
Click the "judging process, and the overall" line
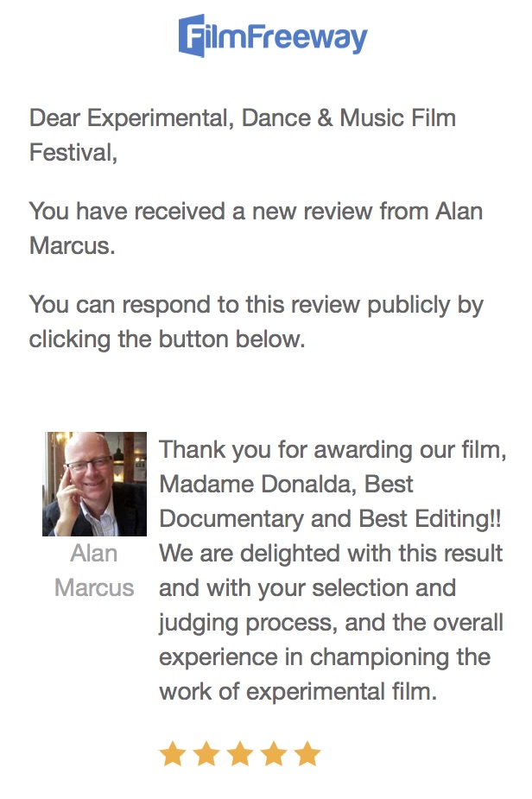pos(331,623)
